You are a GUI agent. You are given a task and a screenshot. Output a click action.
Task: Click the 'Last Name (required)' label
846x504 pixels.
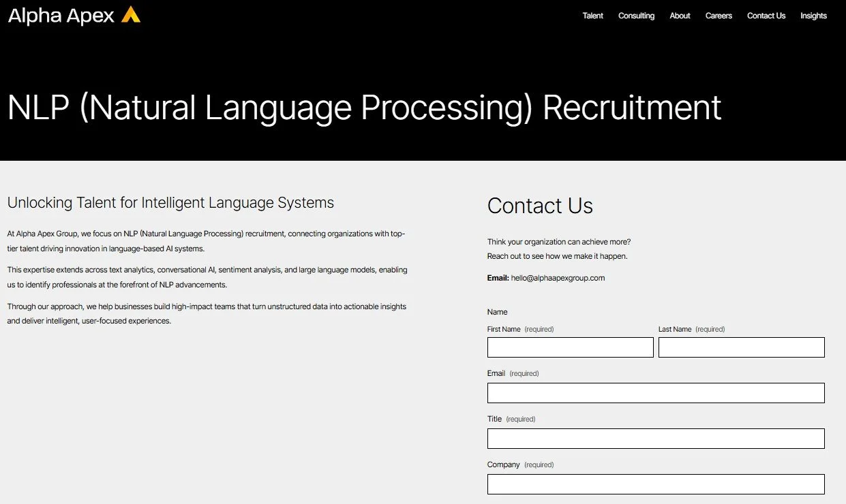coord(691,329)
